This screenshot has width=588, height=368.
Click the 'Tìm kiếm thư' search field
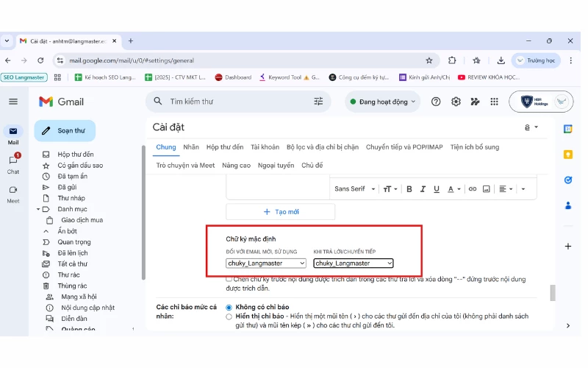[235, 102]
